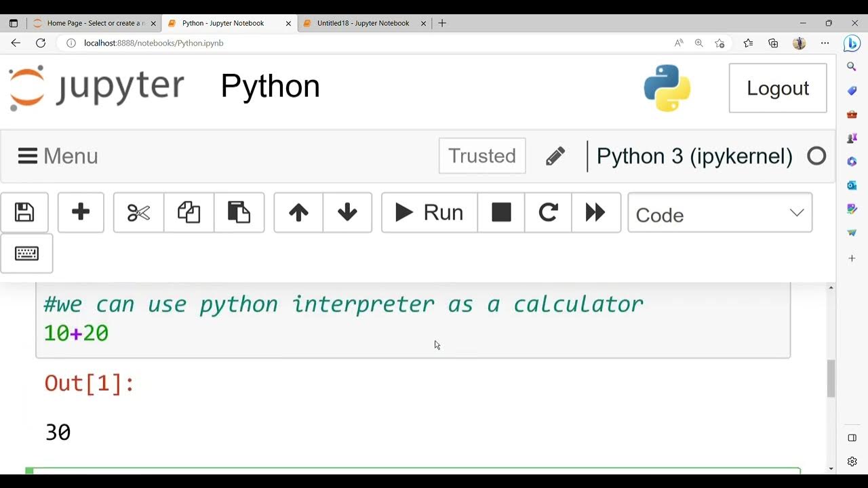Click the browser address bar URL

pos(154,43)
